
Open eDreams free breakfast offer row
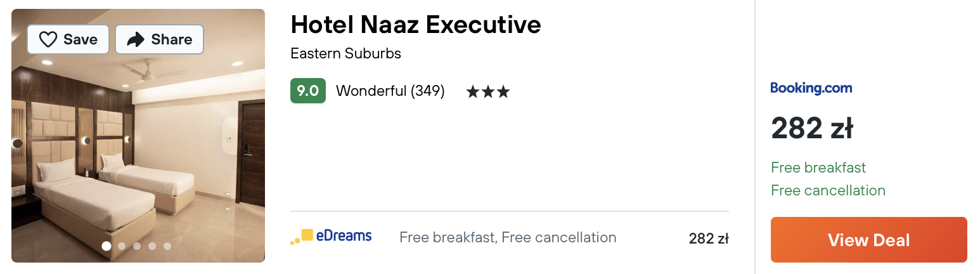[x=508, y=238]
